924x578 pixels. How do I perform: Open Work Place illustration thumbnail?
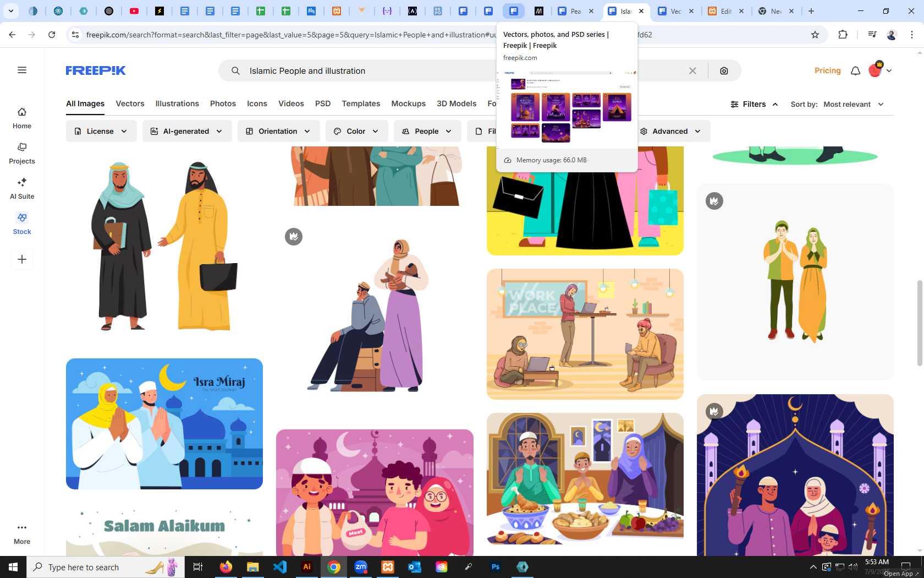(x=585, y=334)
